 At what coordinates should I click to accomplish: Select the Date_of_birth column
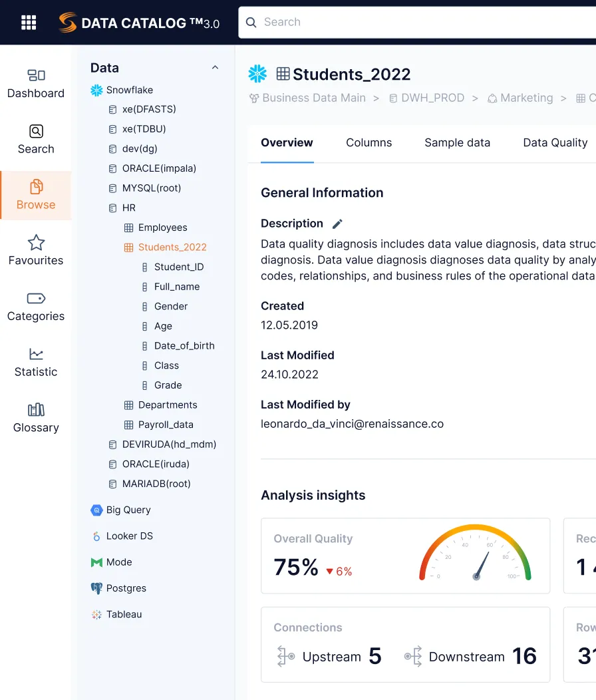[178, 345]
